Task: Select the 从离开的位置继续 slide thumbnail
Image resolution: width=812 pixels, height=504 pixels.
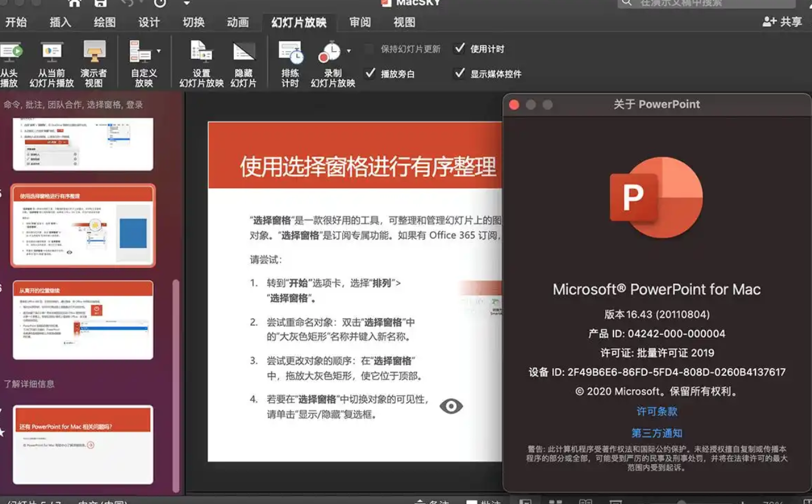Action: (x=83, y=321)
